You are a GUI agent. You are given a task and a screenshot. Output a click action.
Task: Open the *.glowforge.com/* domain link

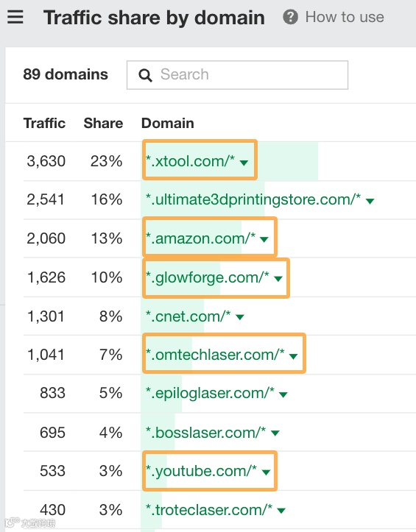coord(207,277)
